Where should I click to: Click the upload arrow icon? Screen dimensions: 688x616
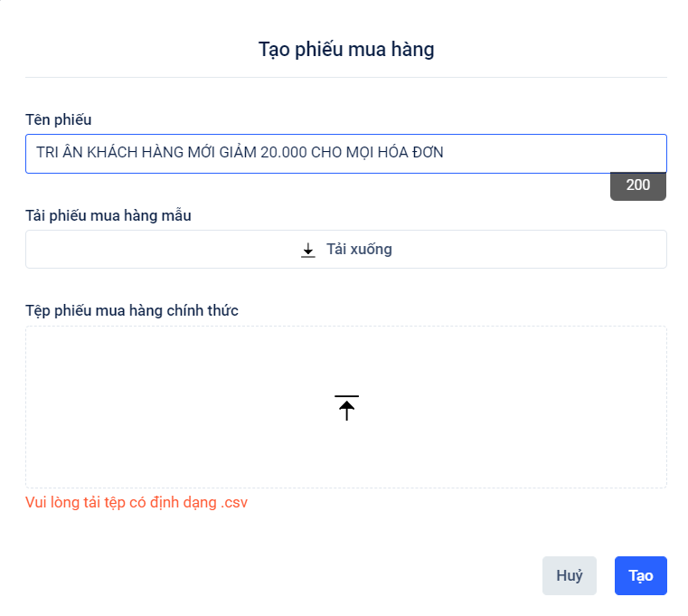tap(346, 408)
